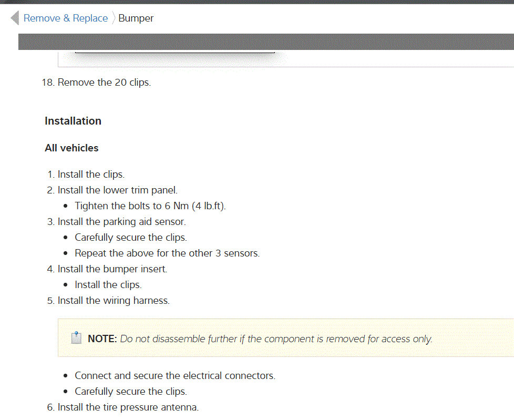Image resolution: width=514 pixels, height=420 pixels.
Task: Click the All vehicles subheading
Action: 71,148
